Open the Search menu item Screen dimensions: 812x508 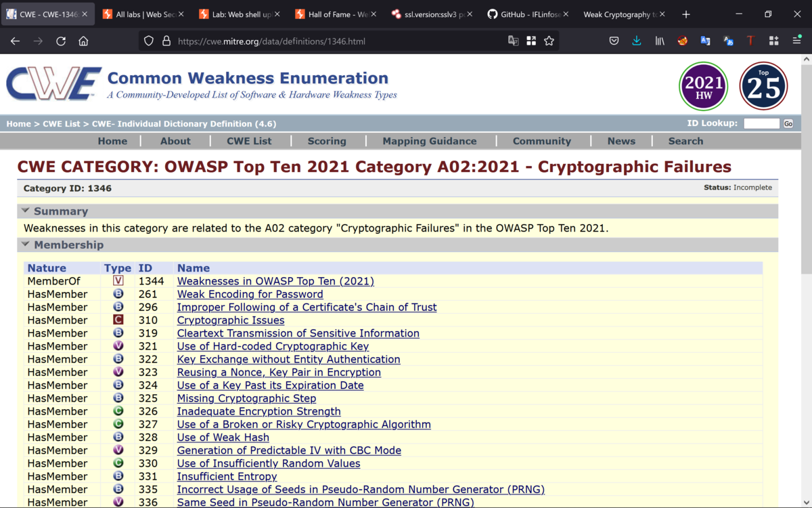[685, 141]
